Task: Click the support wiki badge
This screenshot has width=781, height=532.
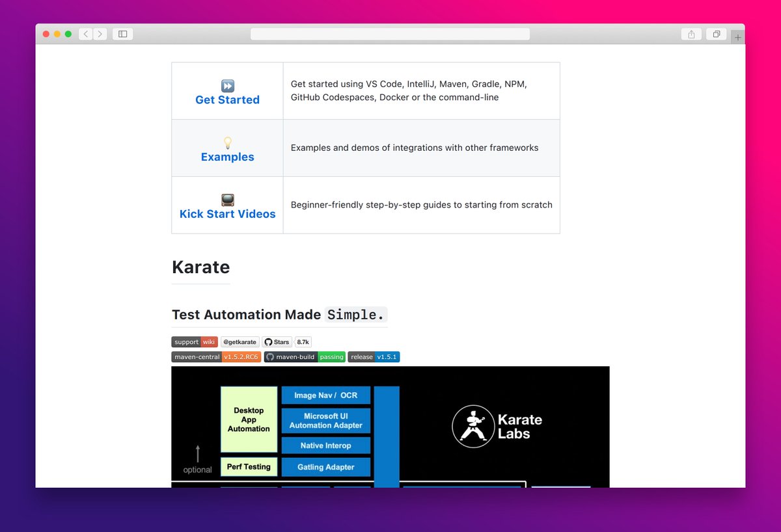Action: coord(194,341)
